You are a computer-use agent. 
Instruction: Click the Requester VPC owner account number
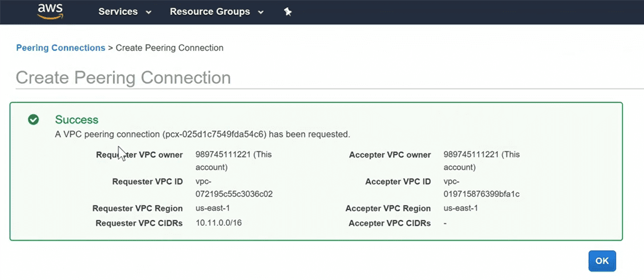[224, 154]
